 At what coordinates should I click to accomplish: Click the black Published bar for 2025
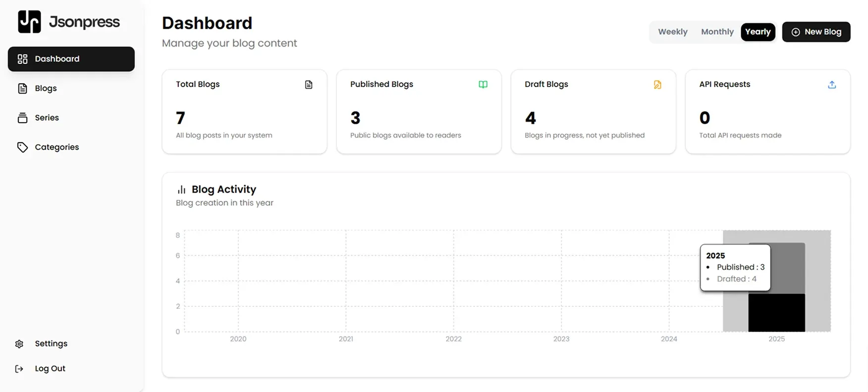(x=776, y=313)
